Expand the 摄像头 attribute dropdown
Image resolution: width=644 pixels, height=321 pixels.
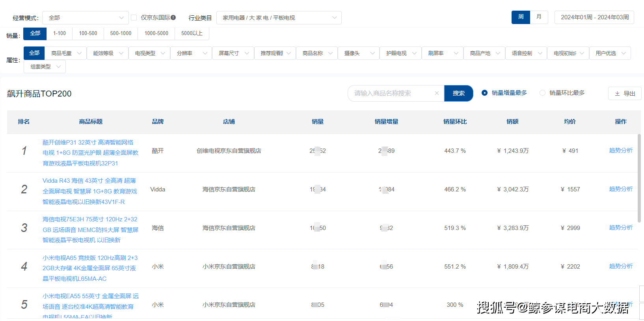point(359,53)
